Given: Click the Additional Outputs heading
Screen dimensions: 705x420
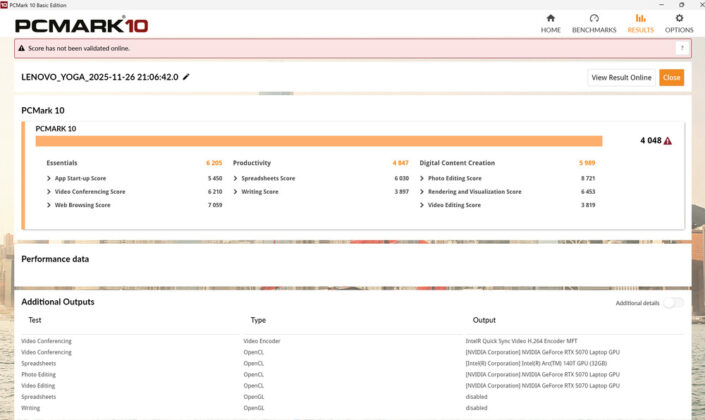Looking at the screenshot, I should [x=58, y=302].
